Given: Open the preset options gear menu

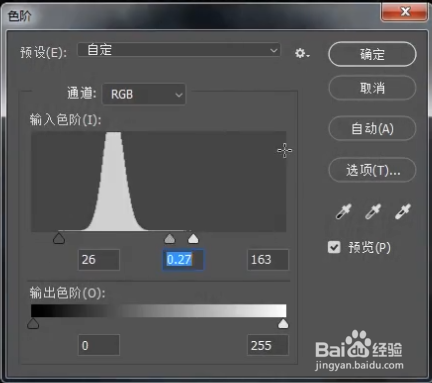Looking at the screenshot, I should tap(302, 53).
